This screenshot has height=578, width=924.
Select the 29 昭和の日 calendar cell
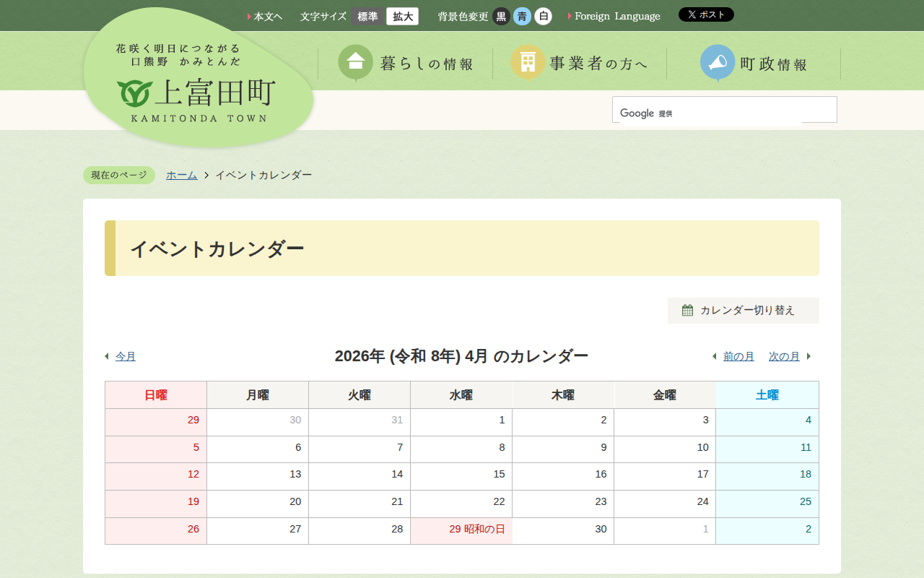coord(461,530)
